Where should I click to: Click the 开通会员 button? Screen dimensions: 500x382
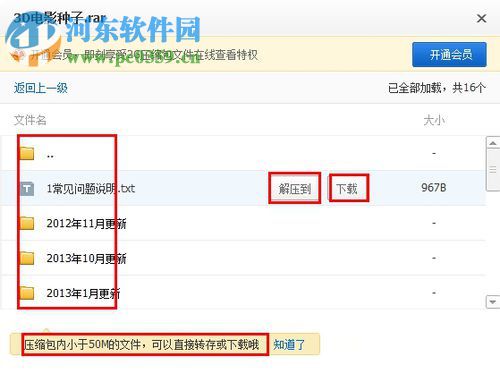coord(449,54)
